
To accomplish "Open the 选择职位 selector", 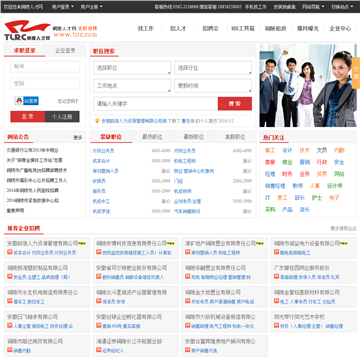I will (x=132, y=68).
